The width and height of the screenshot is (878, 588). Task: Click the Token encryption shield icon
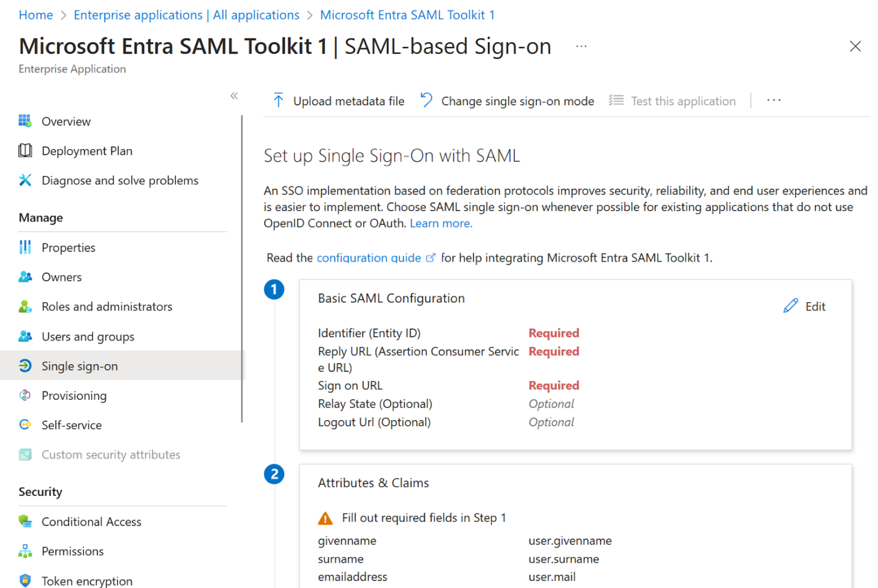25,580
